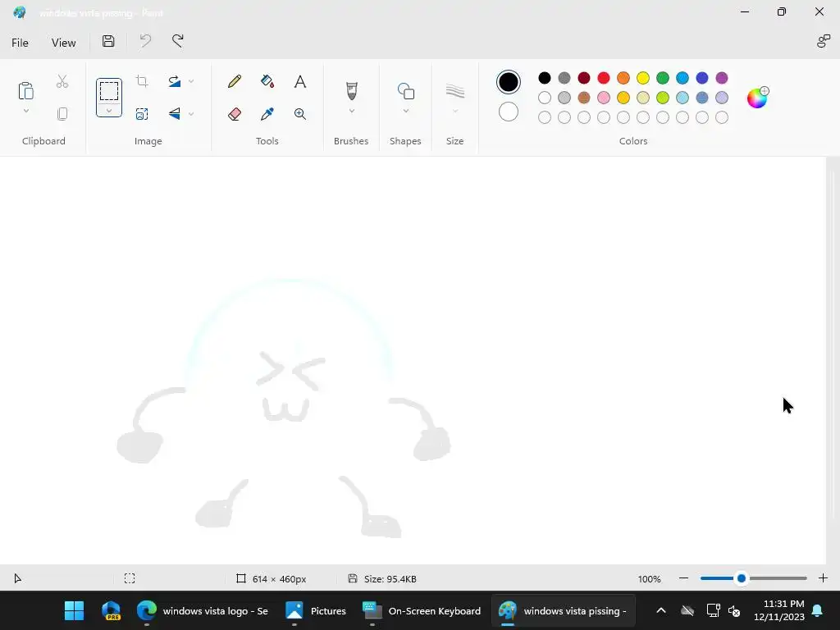Select the Text tool
This screenshot has width=840, height=630.
click(x=300, y=81)
